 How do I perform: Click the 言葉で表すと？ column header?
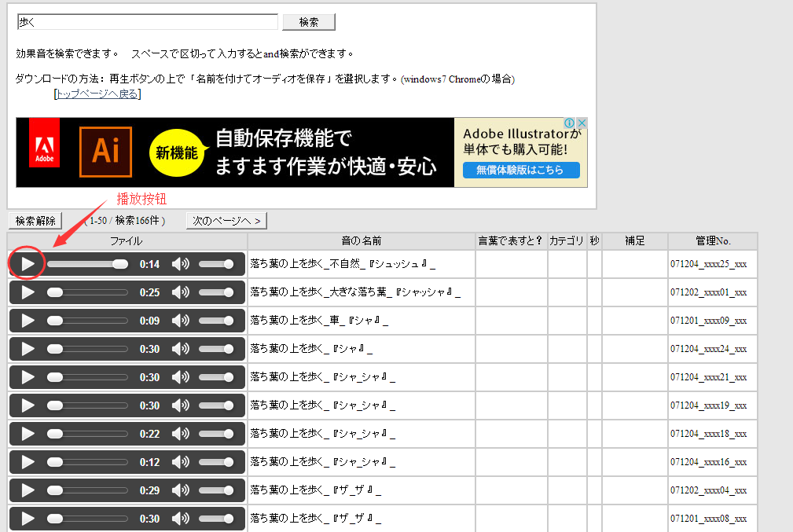(511, 241)
